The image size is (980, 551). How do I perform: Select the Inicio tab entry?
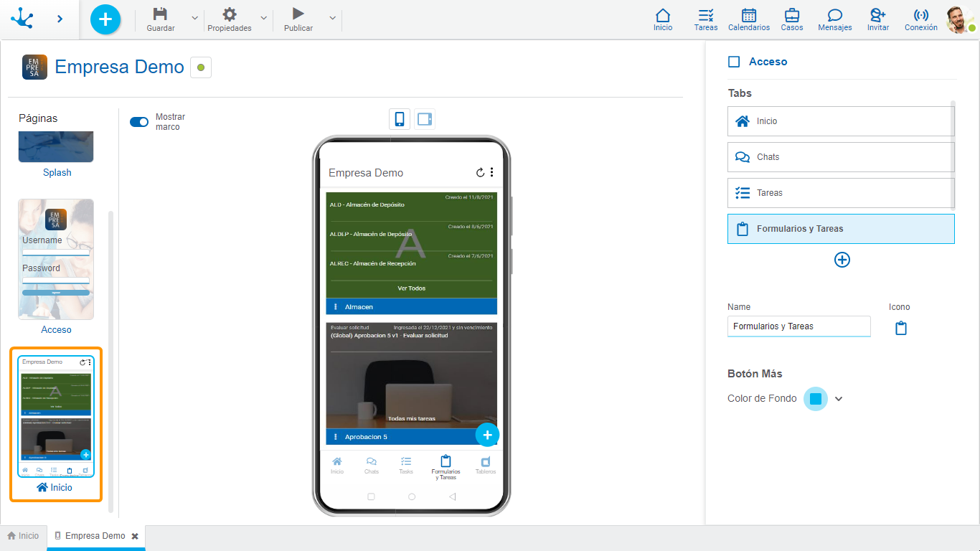(841, 121)
